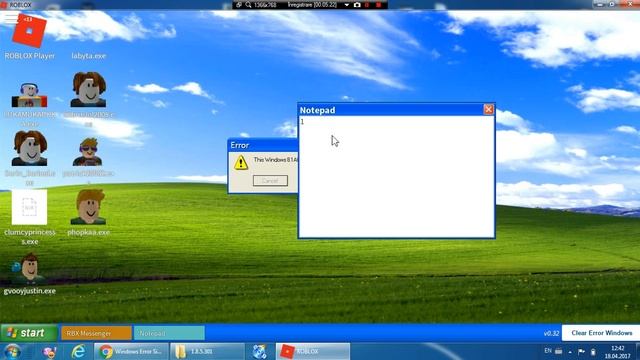The width and height of the screenshot is (640, 360).
Task: Click Cancel in the Error dialog
Action: coord(270,180)
